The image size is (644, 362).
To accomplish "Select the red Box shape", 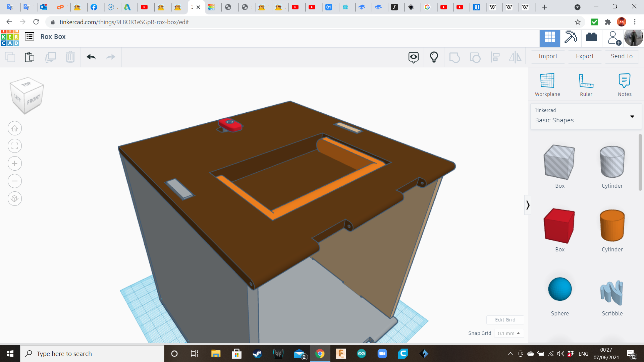I will tap(559, 226).
